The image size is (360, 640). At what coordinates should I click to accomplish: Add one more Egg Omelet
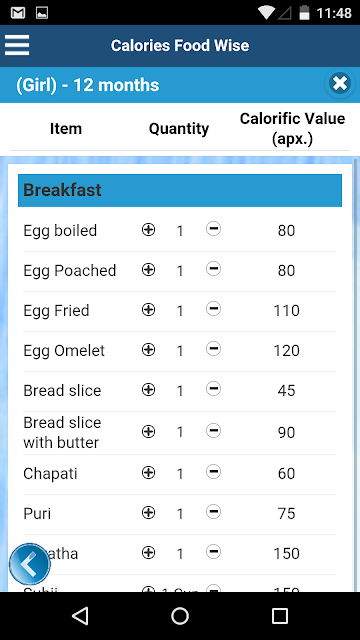coord(148,350)
